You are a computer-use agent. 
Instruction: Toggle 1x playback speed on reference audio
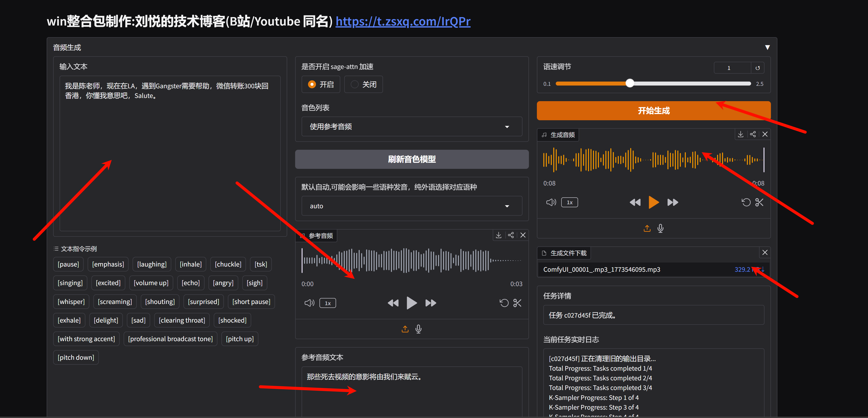[x=328, y=303]
